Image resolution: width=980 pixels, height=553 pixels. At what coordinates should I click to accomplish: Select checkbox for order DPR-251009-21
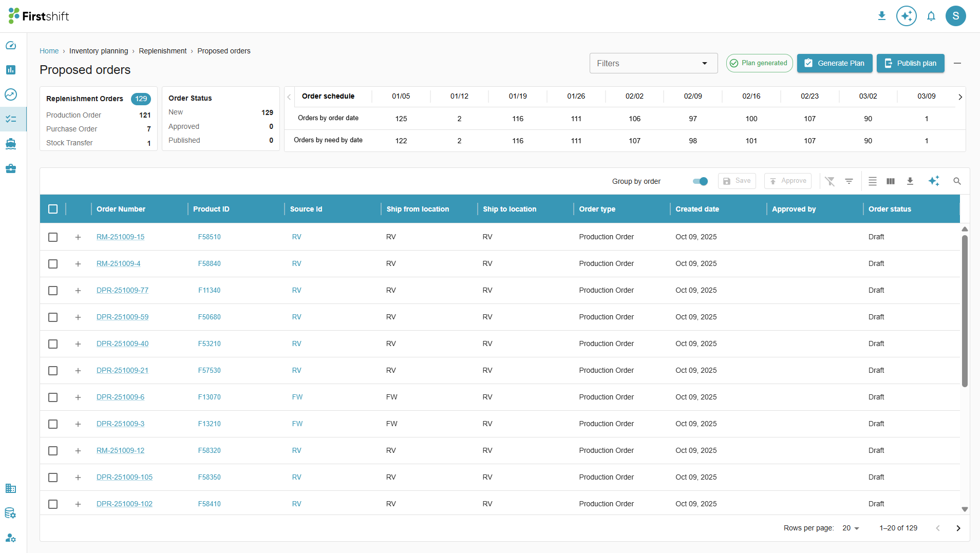point(53,371)
